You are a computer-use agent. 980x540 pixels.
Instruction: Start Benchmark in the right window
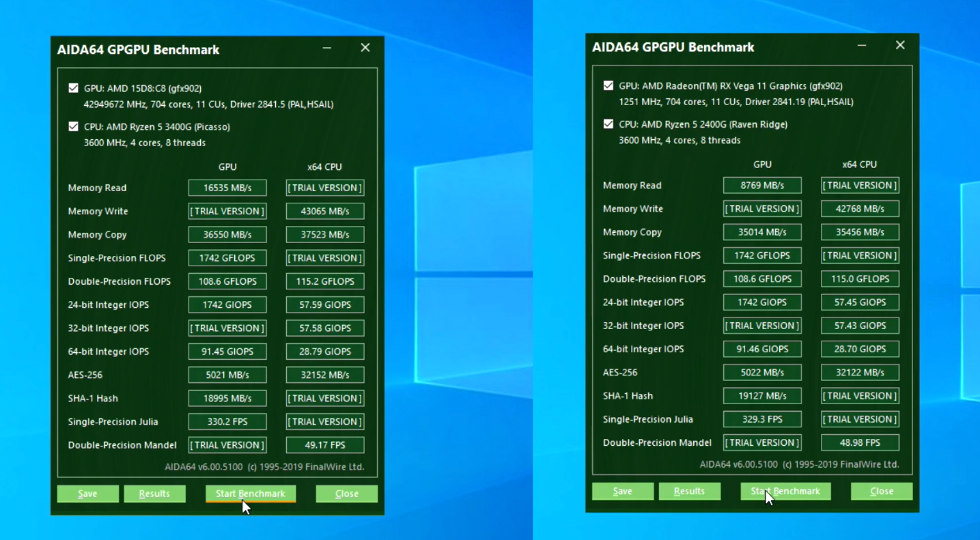785,491
